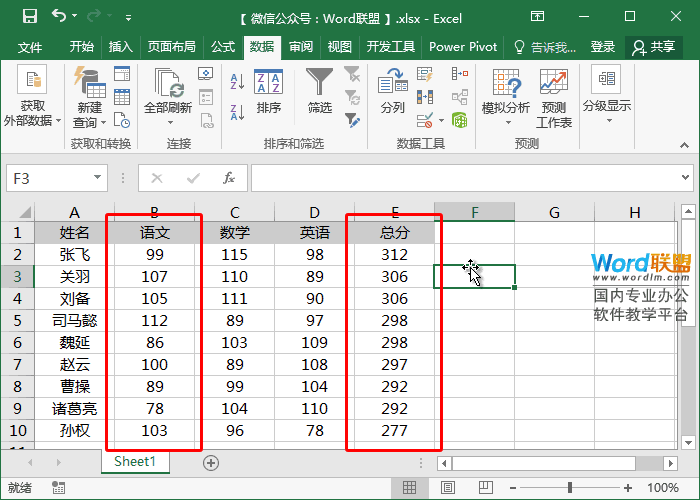Open the Formulas (公式) ribbon tab
The width and height of the screenshot is (700, 500).
[222, 47]
